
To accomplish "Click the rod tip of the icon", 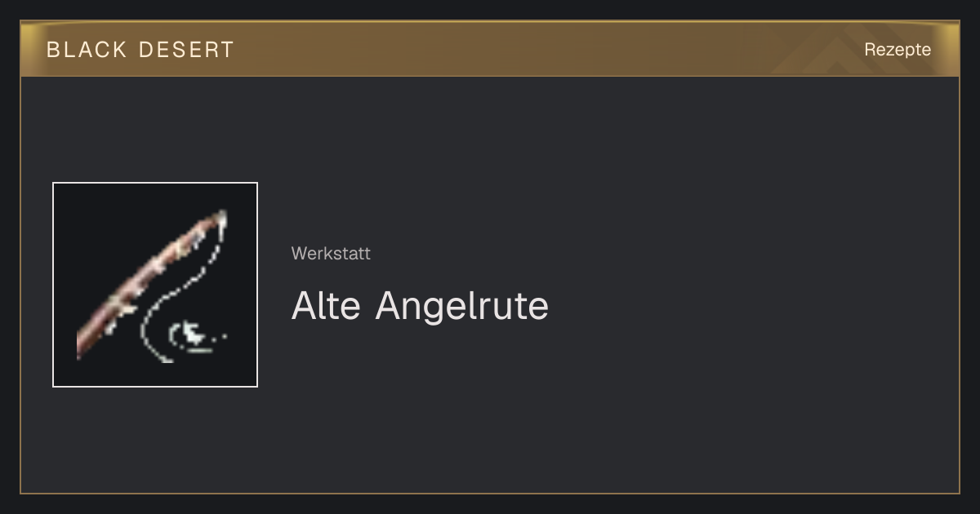I will pyautogui.click(x=220, y=219).
